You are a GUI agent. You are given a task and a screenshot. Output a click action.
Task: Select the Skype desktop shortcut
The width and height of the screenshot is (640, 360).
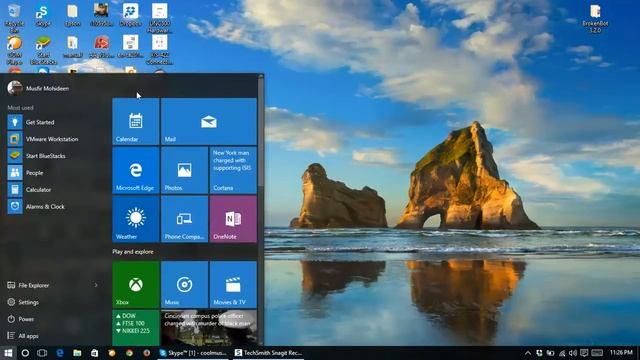[x=42, y=16]
